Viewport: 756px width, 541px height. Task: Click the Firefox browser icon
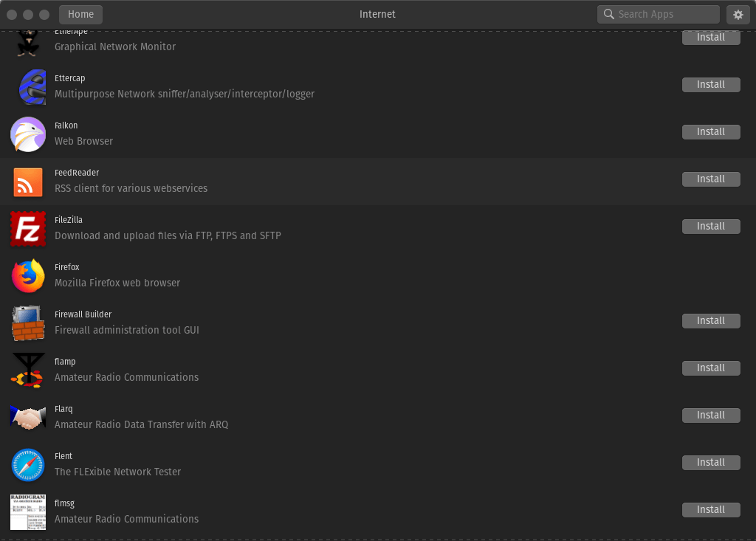[x=27, y=276]
